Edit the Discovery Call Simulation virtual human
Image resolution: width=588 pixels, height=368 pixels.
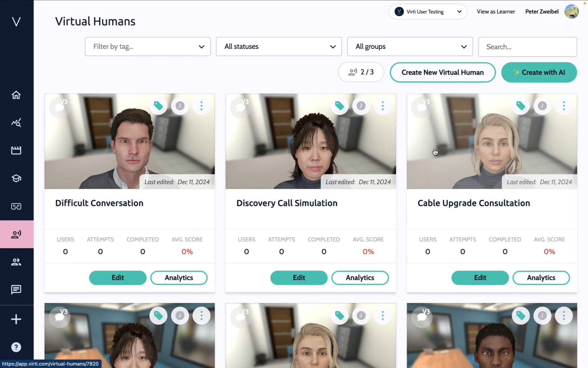[x=299, y=278]
